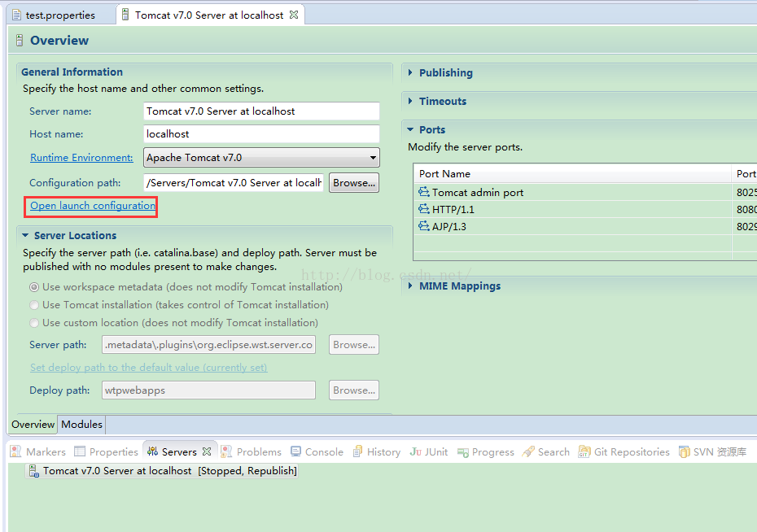Click the Tomcat server editor tab icon
Screen dimensions: 757x532
[x=125, y=15]
